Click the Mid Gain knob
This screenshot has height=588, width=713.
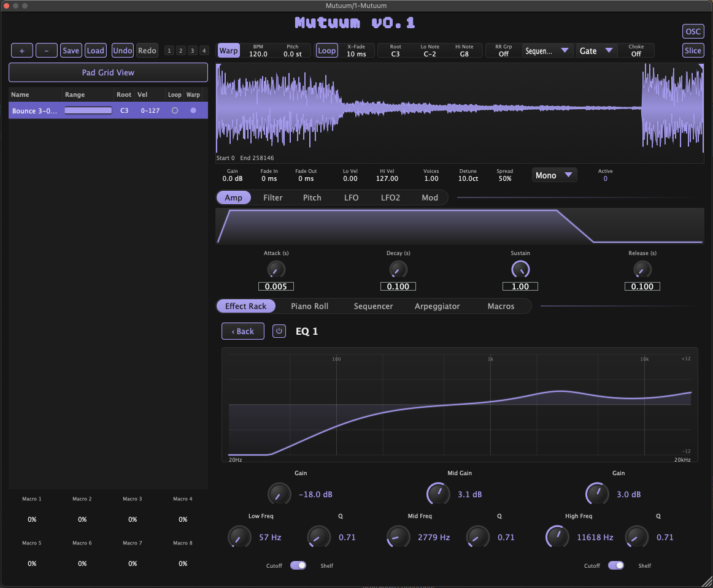tap(438, 494)
